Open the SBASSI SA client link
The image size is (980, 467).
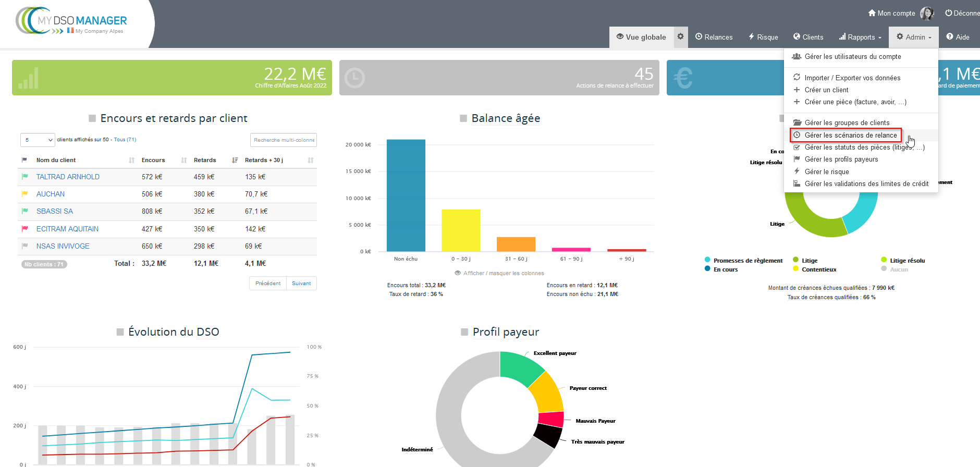tap(55, 211)
